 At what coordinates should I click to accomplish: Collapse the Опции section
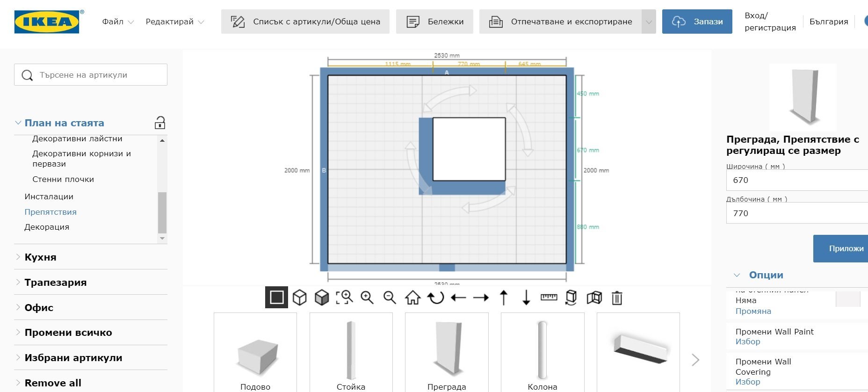737,275
